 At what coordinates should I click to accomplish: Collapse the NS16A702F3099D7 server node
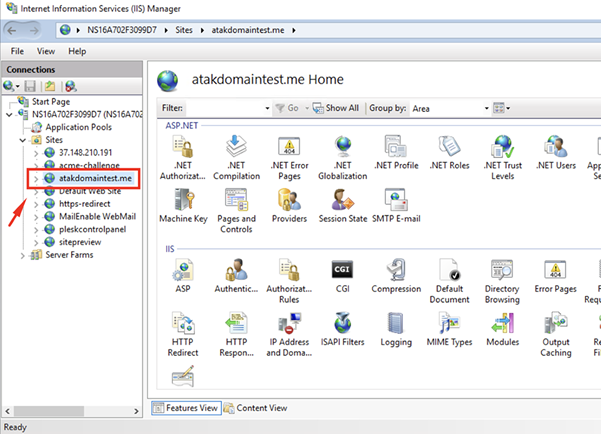coord(9,114)
